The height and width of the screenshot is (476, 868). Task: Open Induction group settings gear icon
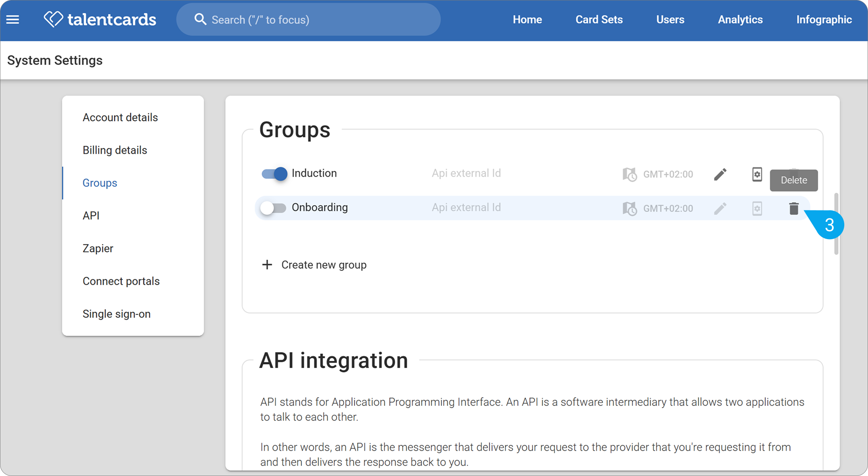[x=757, y=174]
